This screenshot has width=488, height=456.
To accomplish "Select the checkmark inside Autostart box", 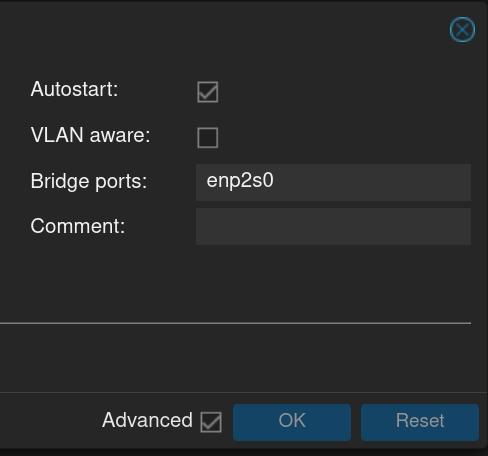I will (208, 92).
